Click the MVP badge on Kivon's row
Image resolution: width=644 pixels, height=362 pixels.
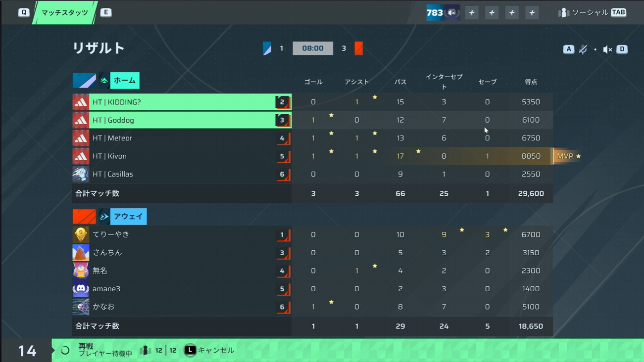(x=567, y=156)
